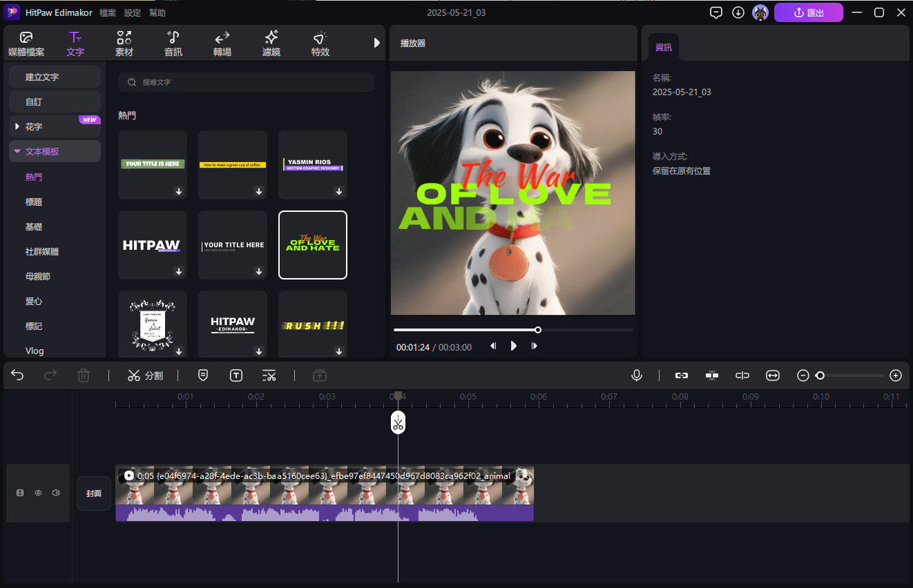Download the YOUR TITLE IS HERE green template

(179, 191)
